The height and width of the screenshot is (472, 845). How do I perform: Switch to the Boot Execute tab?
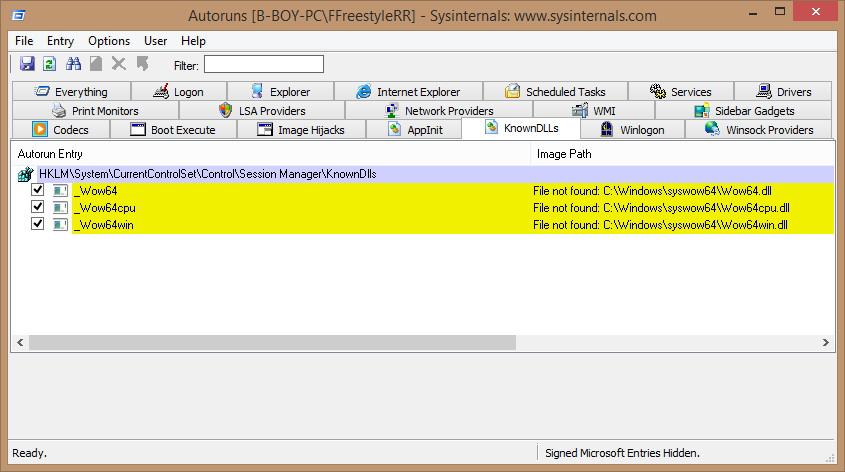click(x=173, y=130)
